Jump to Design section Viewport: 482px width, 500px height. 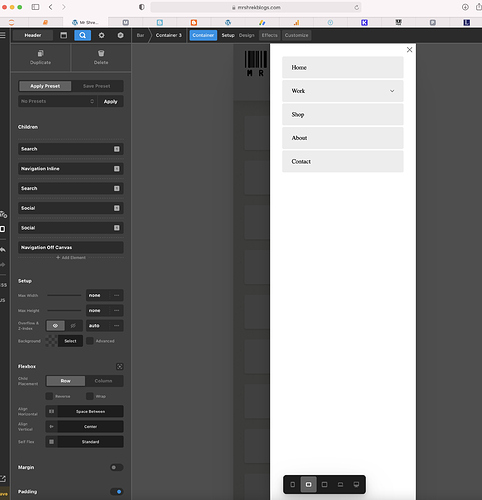tap(246, 35)
